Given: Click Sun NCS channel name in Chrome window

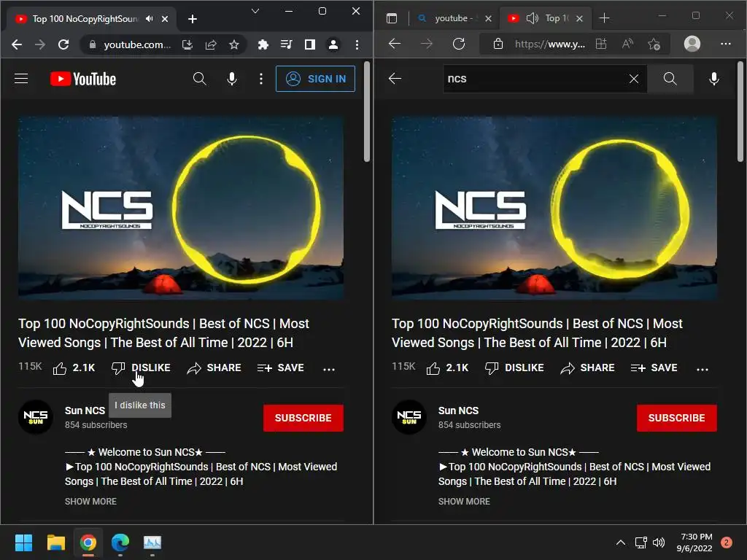Looking at the screenshot, I should pyautogui.click(x=85, y=411).
